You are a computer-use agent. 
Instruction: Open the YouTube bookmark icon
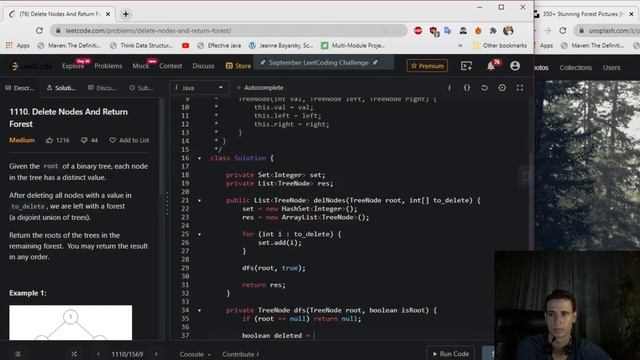(x=185, y=45)
